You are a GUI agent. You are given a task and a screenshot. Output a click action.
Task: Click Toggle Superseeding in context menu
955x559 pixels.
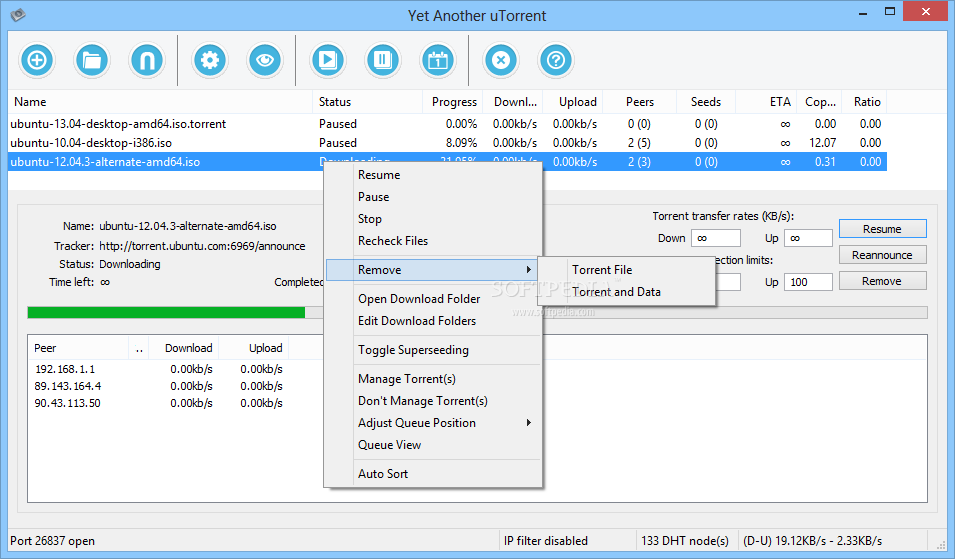click(x=433, y=350)
